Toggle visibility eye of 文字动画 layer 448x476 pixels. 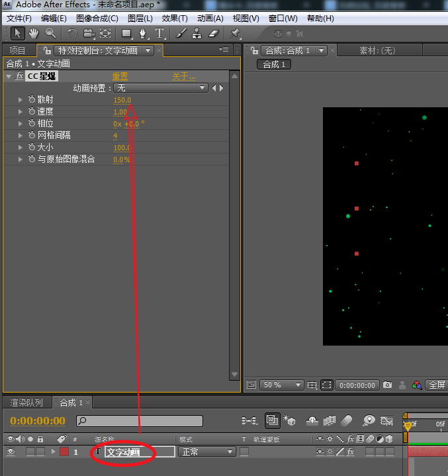pyautogui.click(x=9, y=452)
